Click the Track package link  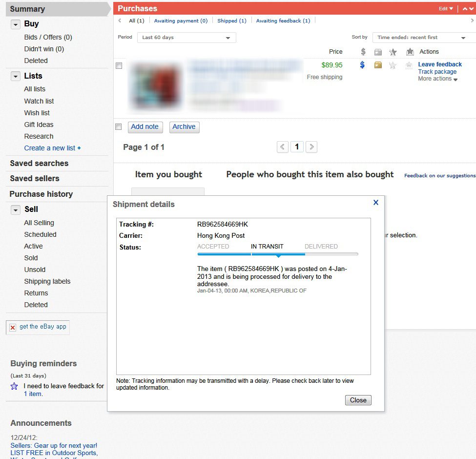pyautogui.click(x=437, y=72)
